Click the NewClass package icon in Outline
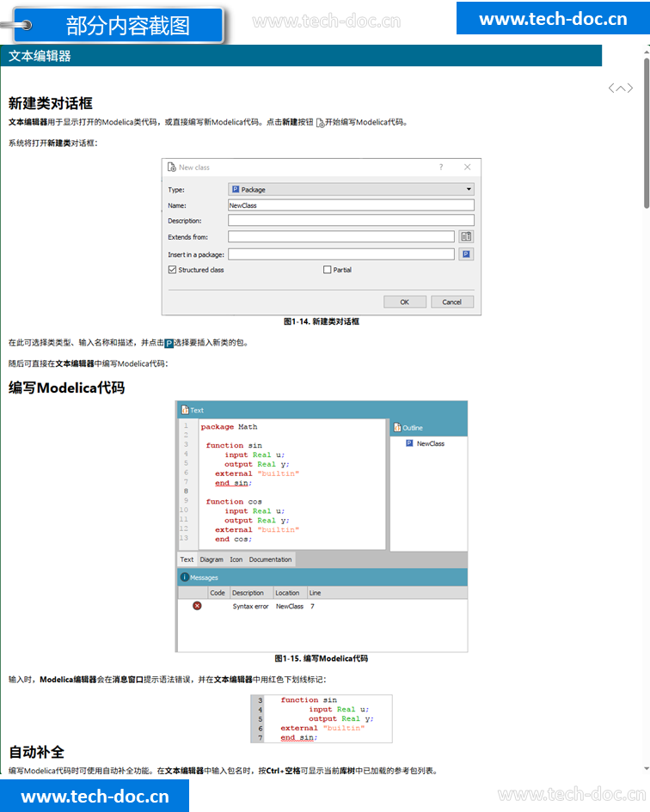The width and height of the screenshot is (650, 812). 409,443
